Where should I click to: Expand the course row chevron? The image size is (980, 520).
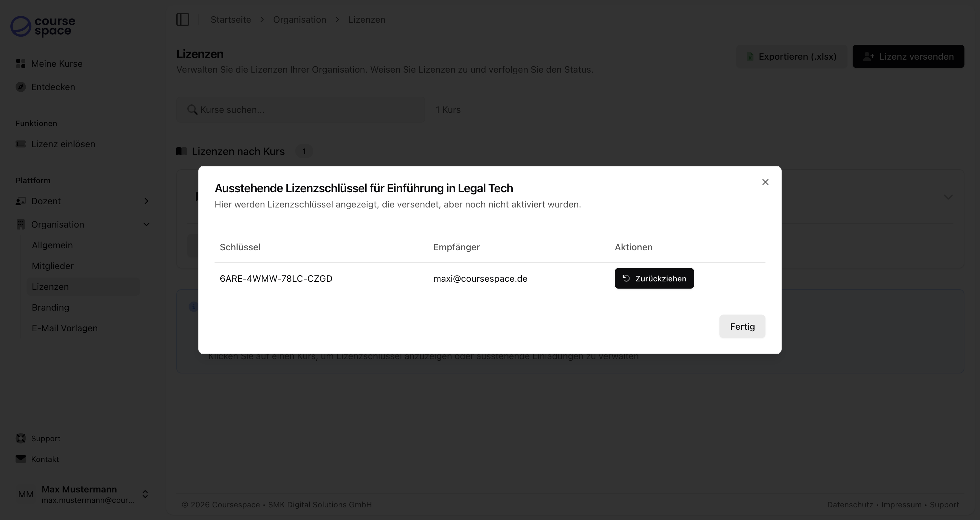948,197
